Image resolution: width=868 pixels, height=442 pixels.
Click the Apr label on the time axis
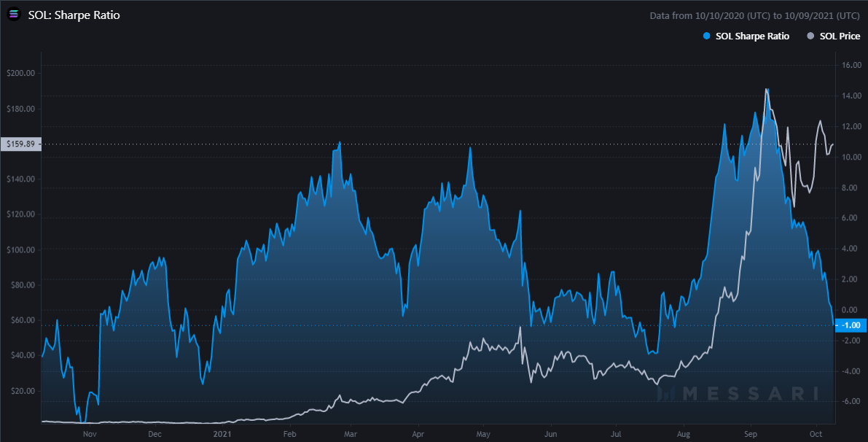point(418,434)
